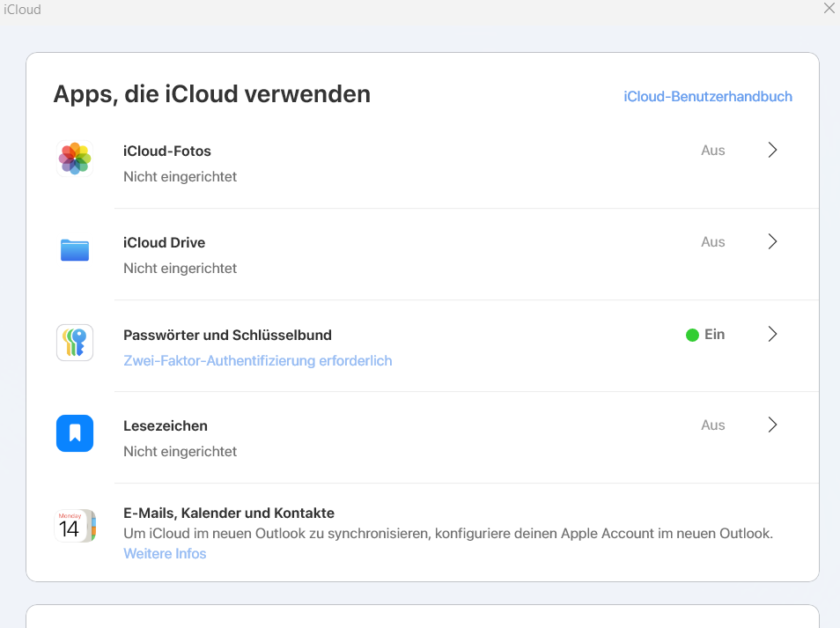
Task: Click the iCloud-Fotos flower icon
Action: [x=75, y=159]
